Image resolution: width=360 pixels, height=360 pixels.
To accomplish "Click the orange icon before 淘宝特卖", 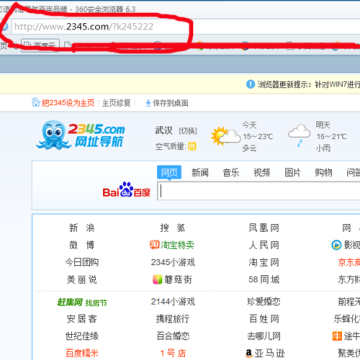I will (x=154, y=245).
